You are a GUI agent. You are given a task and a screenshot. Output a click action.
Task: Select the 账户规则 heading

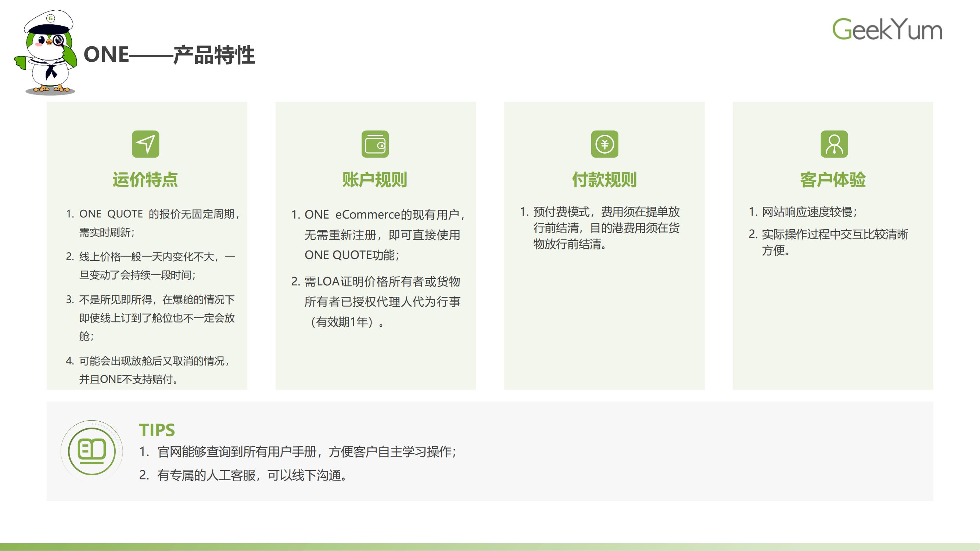(x=375, y=180)
